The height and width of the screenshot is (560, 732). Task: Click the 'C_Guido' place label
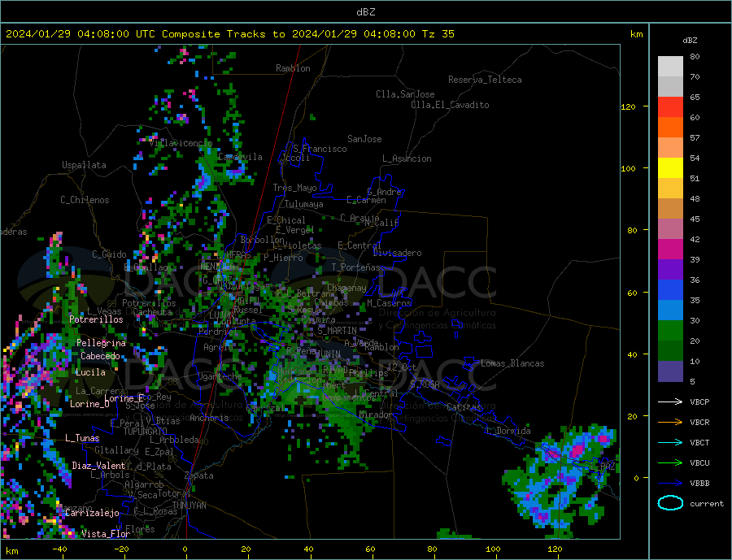109,254
